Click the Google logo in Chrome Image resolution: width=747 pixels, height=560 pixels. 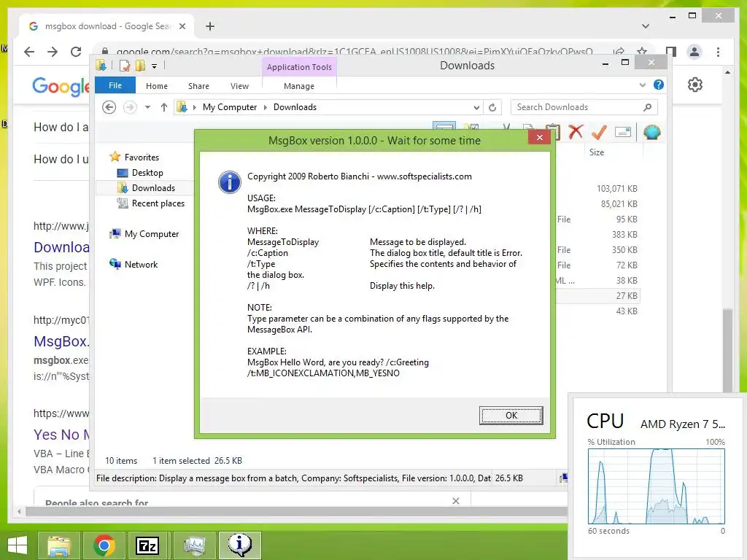[x=61, y=86]
